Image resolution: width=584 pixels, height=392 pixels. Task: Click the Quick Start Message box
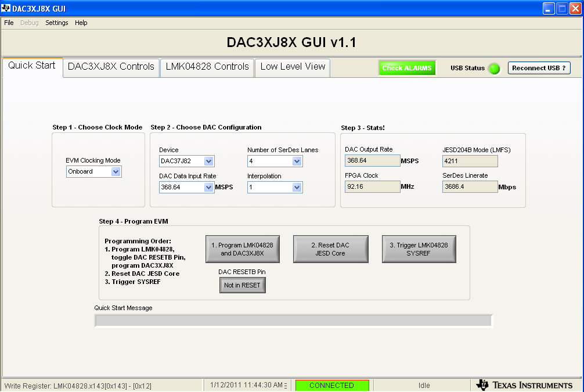pyautogui.click(x=294, y=321)
